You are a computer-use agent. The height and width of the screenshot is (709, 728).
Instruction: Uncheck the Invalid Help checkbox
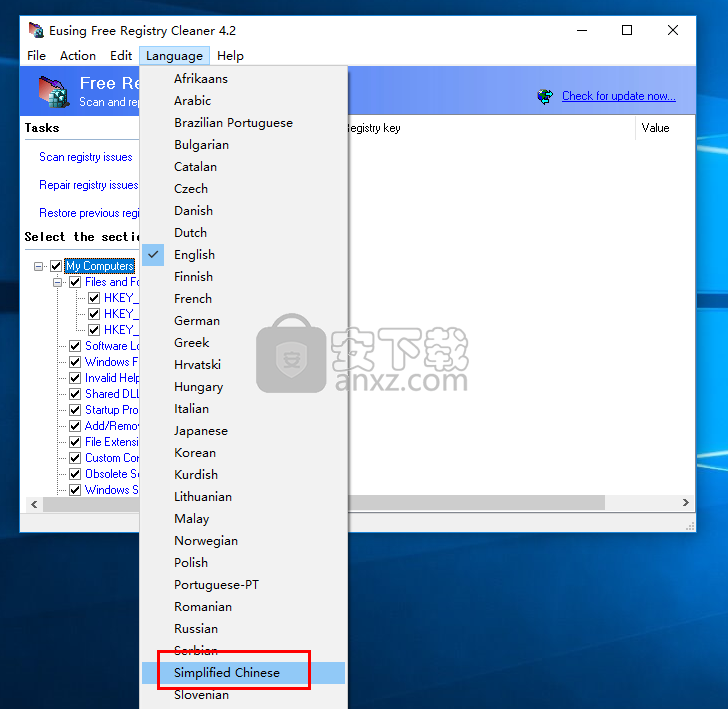click(75, 378)
